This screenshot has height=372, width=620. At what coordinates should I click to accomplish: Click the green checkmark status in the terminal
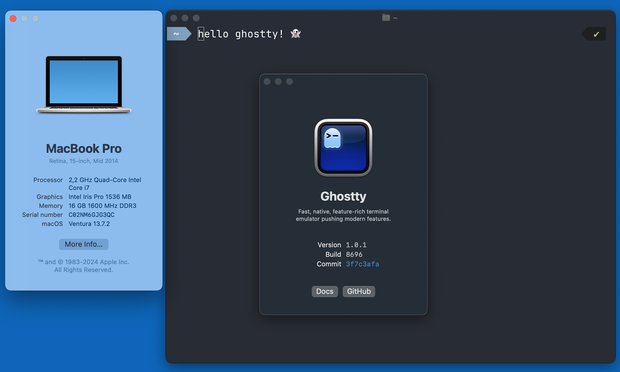point(596,34)
